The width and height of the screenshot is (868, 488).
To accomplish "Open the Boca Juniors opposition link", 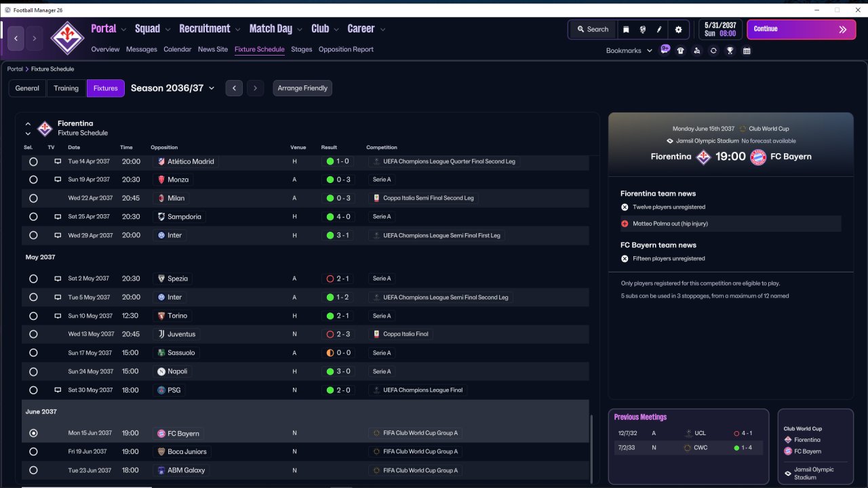I will tap(182, 451).
